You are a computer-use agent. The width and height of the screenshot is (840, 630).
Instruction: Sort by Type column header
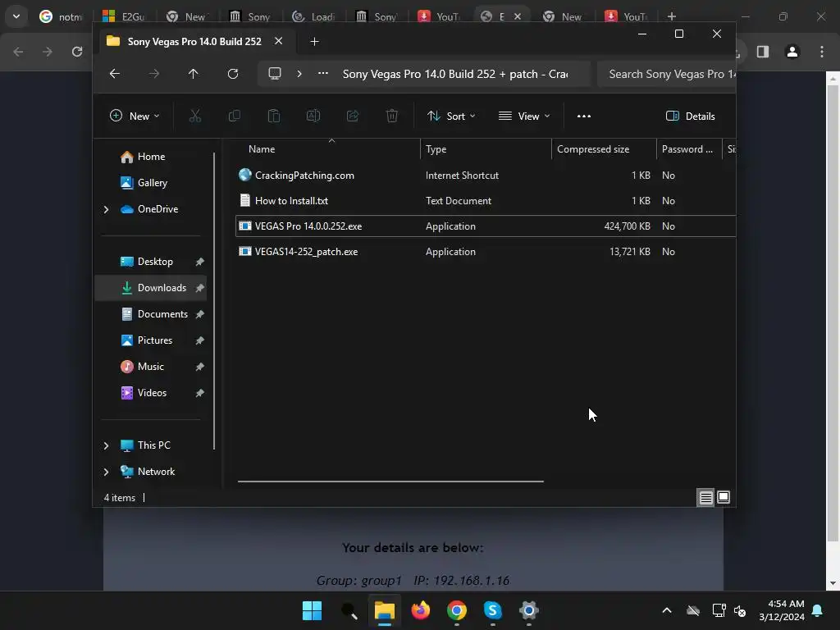click(486, 149)
